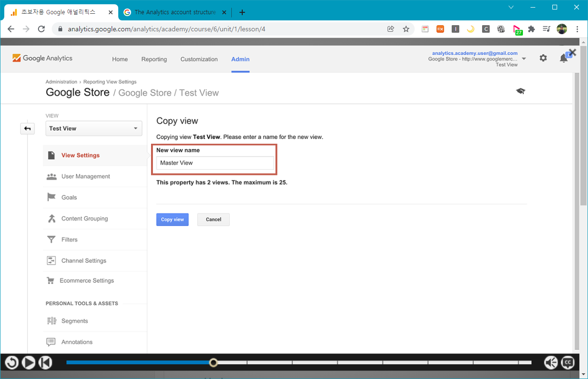The image size is (588, 379).
Task: Switch to the Home tab
Action: pos(120,59)
